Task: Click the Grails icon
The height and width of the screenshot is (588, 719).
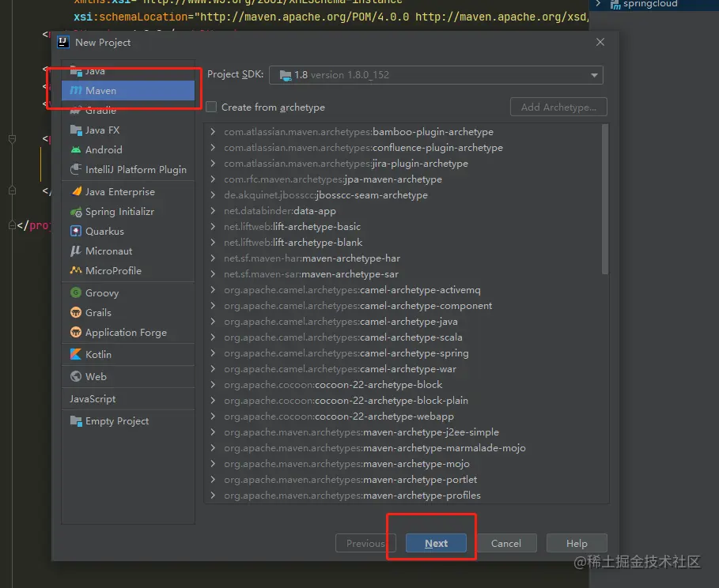Action: (x=76, y=312)
